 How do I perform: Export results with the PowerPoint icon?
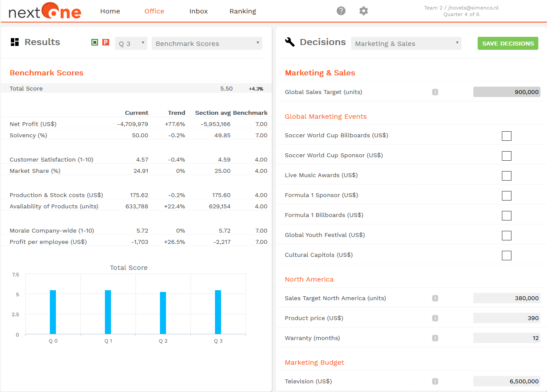(x=106, y=42)
